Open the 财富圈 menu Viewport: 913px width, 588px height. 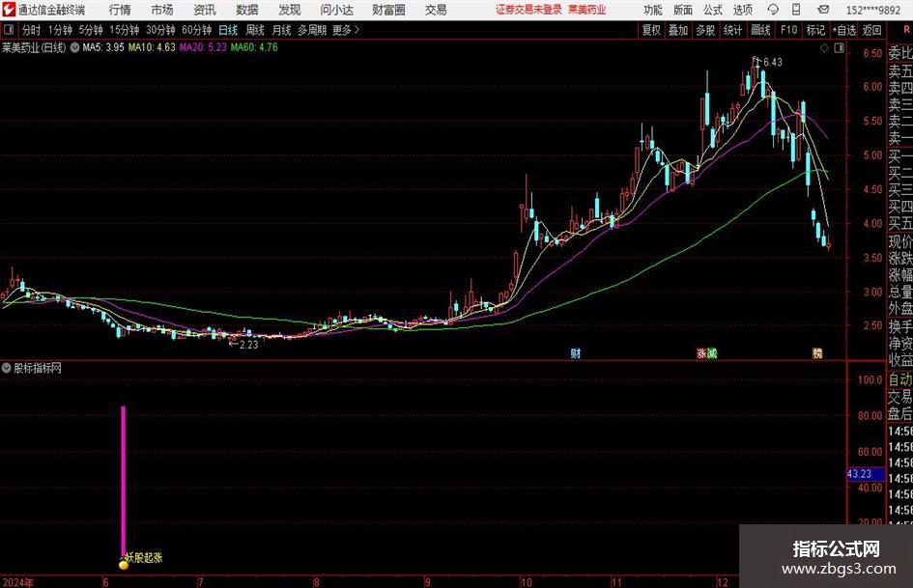point(388,10)
